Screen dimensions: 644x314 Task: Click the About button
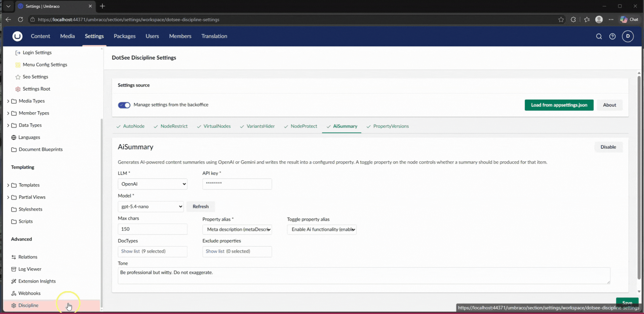tap(609, 105)
